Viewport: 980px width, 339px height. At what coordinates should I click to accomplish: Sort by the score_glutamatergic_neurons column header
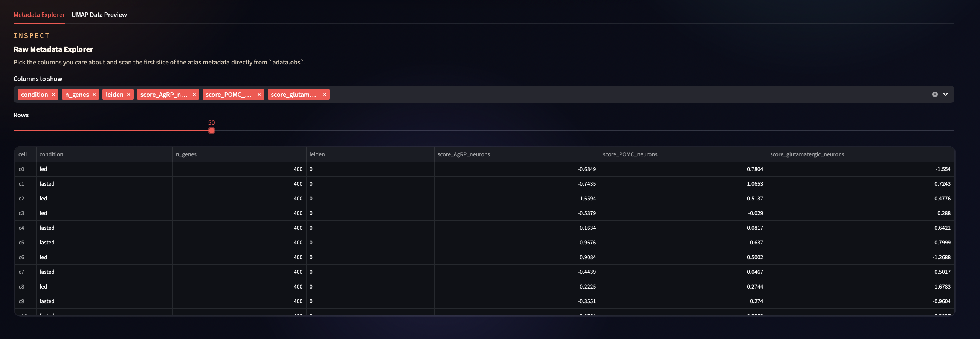click(861, 154)
